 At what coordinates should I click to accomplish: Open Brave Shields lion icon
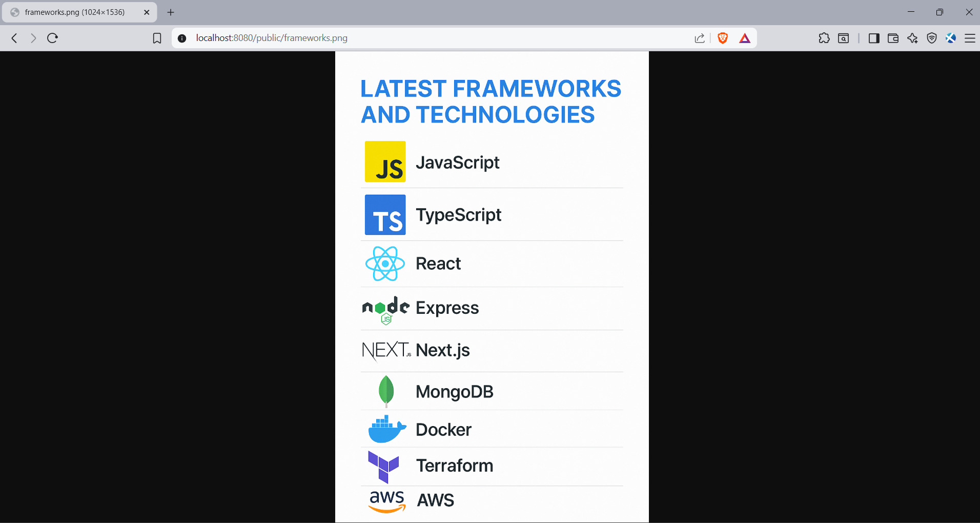(x=723, y=38)
